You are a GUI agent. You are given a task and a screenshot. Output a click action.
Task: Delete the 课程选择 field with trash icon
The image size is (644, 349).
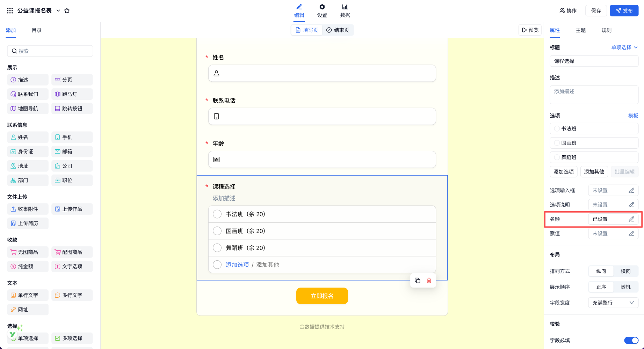[429, 281]
